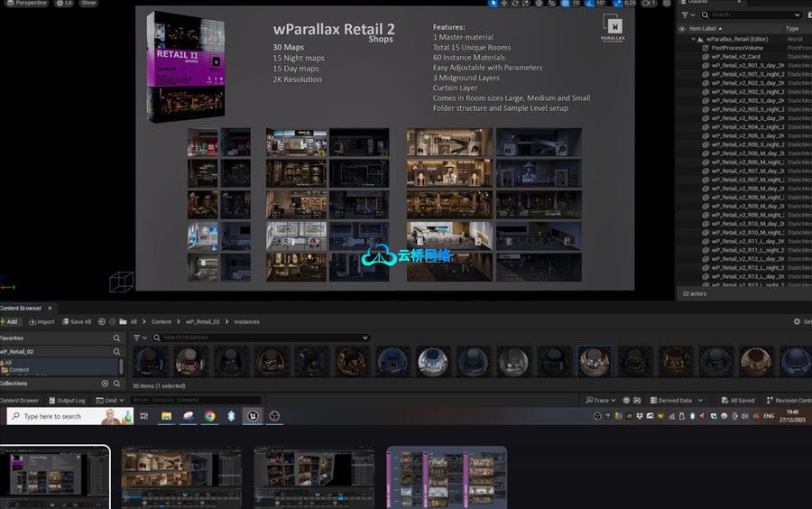
Task: Click Import button in Content Browser
Action: [42, 321]
